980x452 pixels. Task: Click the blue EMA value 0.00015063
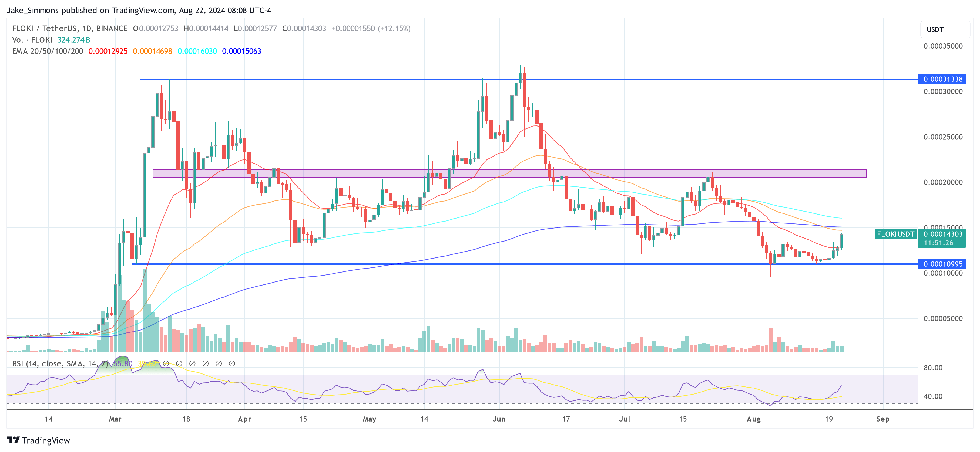(x=241, y=51)
